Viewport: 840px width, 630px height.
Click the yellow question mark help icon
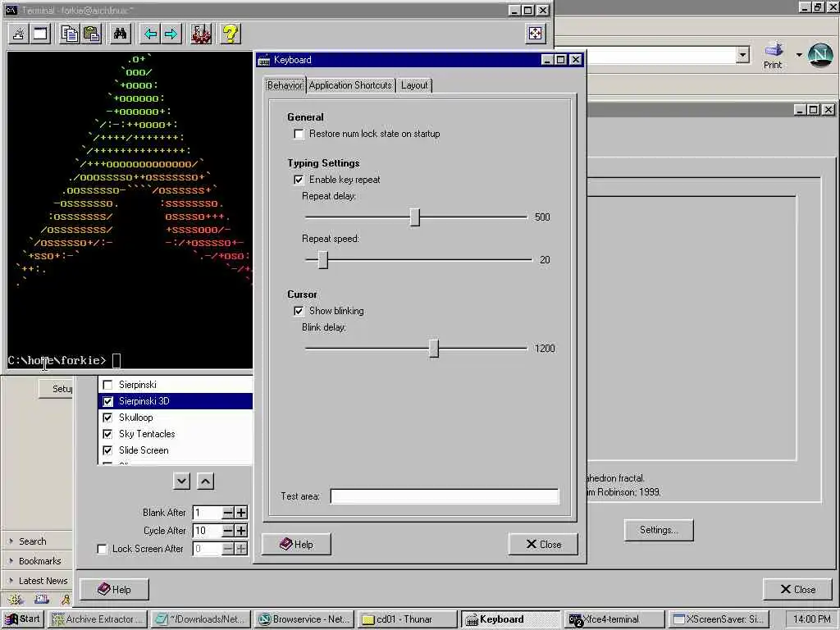tap(231, 34)
